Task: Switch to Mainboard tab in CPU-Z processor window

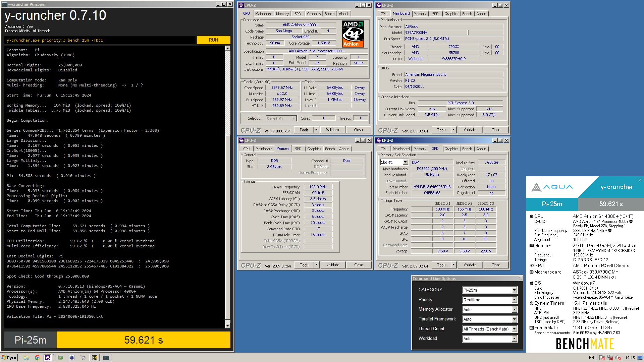Action: pos(264,14)
